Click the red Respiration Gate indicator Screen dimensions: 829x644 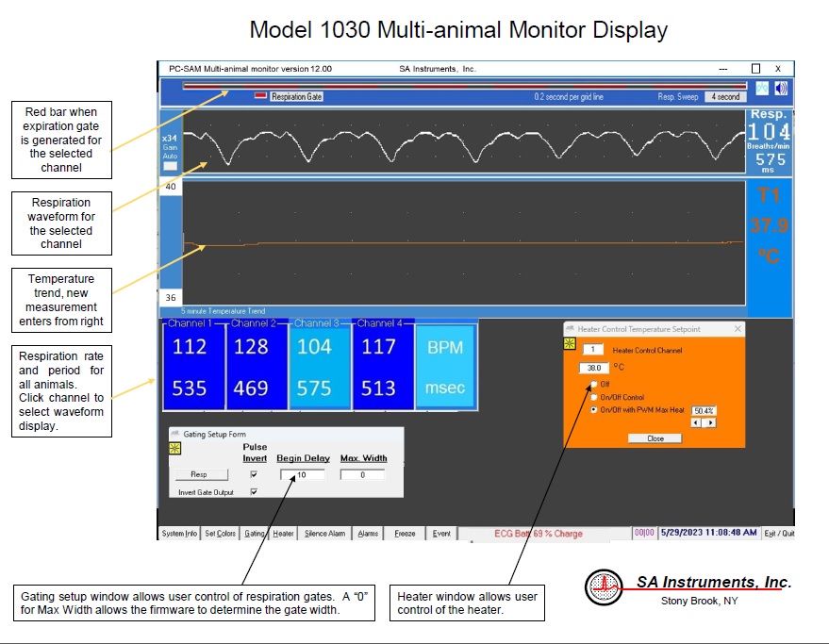[x=260, y=96]
